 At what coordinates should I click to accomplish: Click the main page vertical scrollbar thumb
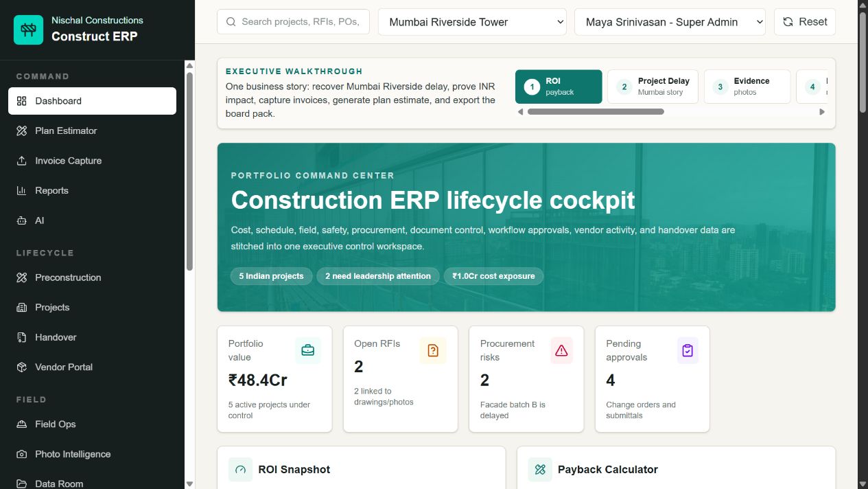pos(863,61)
